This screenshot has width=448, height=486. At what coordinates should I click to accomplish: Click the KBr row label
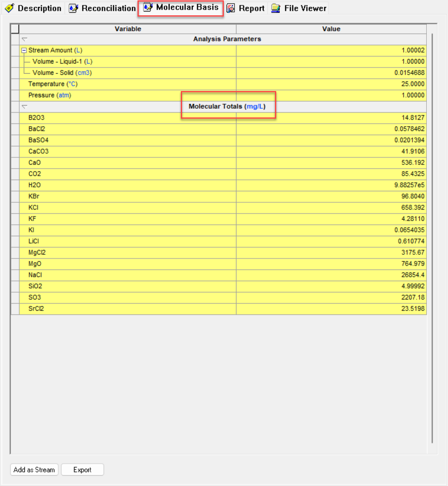coord(33,196)
